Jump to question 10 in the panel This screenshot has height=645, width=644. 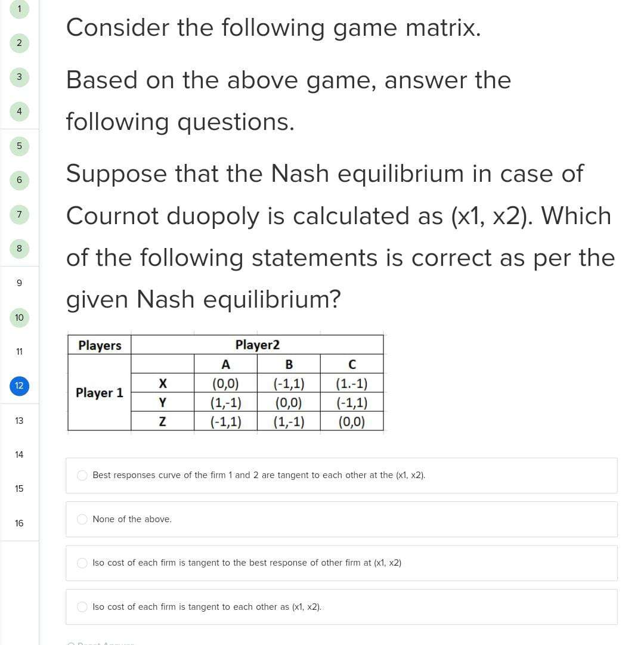[x=19, y=317]
